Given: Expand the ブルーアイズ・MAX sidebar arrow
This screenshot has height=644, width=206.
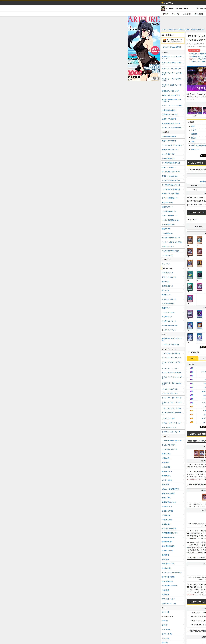Looking at the screenshot, I should pos(183,418).
